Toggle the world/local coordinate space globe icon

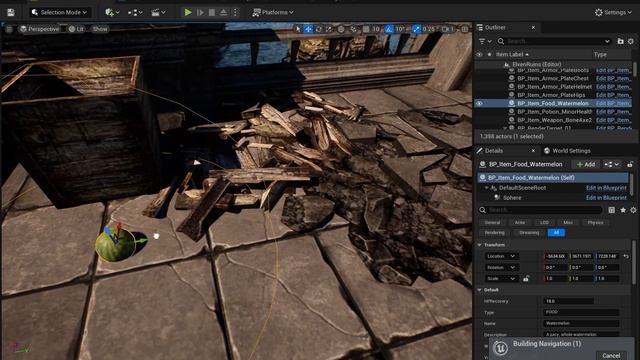pos(341,29)
